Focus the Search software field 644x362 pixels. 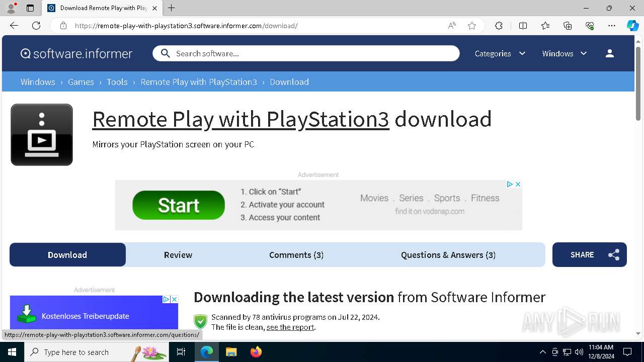pos(306,53)
